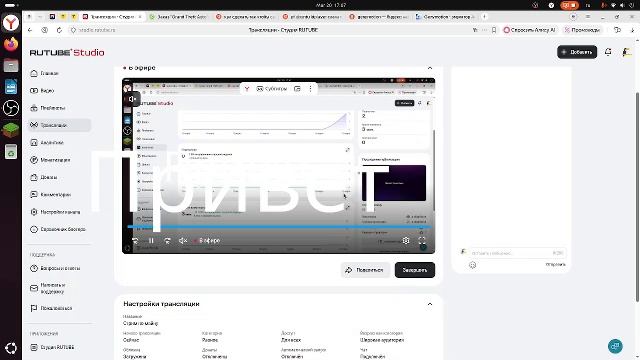This screenshot has height=360, width=640.
Task: Click the blue player progress bar
Action: tap(278, 227)
